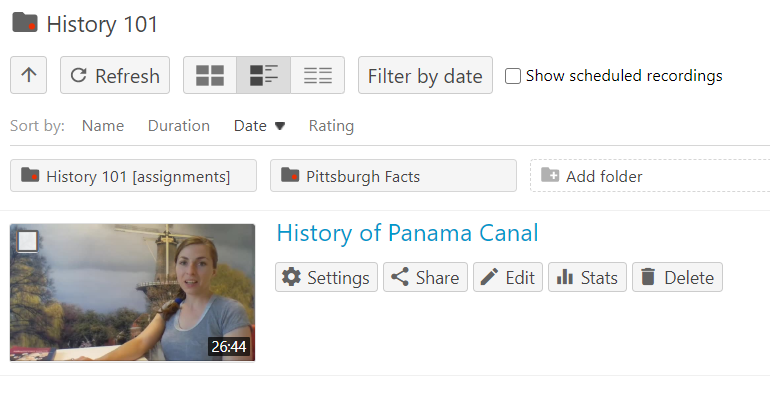770x407 pixels.
Task: Sort sessions by Rating
Action: [x=331, y=126]
